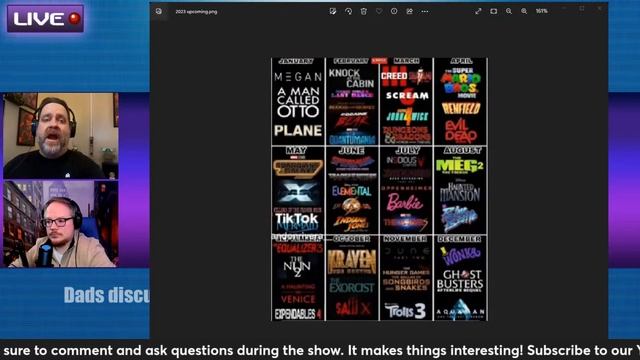Click the 'Dads discu' overlay text
640x360 pixels.
(x=107, y=295)
